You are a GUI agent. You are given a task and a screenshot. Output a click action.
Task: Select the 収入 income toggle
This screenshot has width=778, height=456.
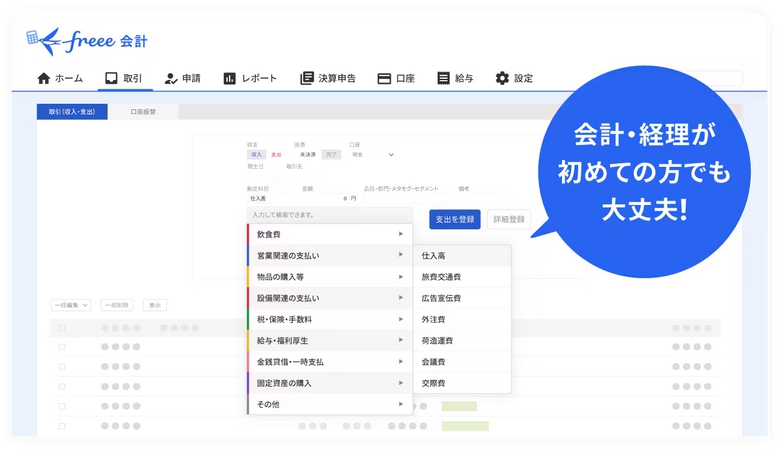point(257,155)
